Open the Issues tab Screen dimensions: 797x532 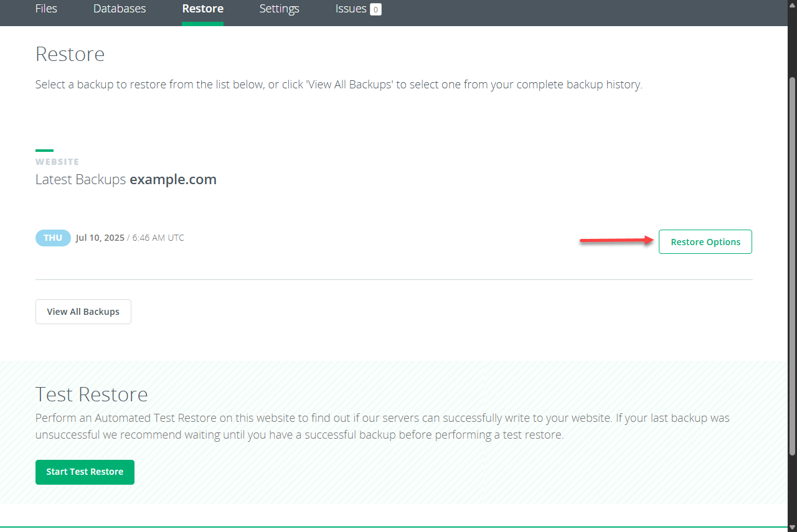351,9
